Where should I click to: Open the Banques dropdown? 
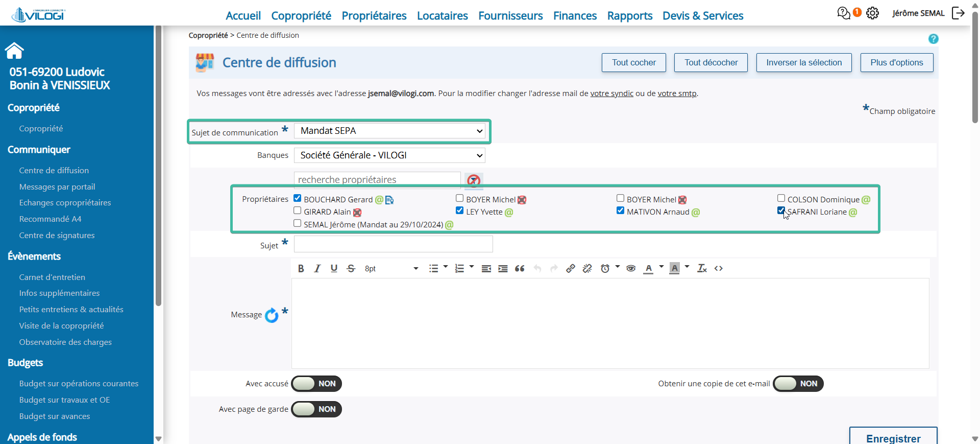tap(389, 155)
